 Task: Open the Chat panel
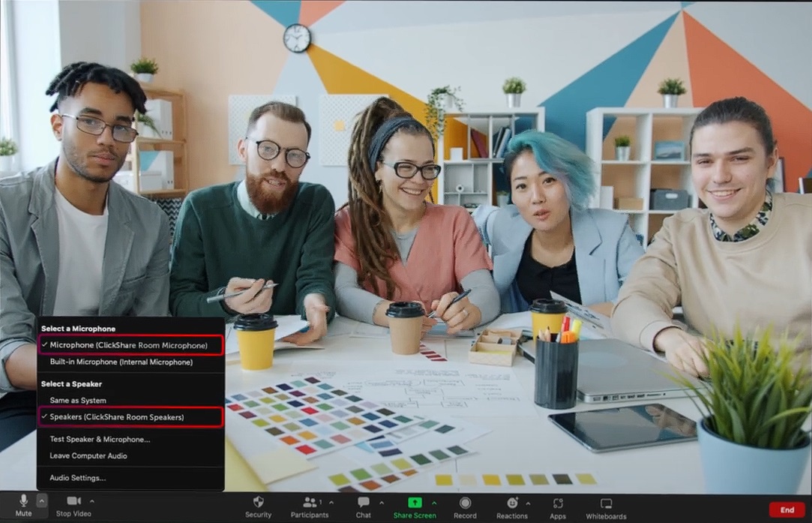coord(363,503)
